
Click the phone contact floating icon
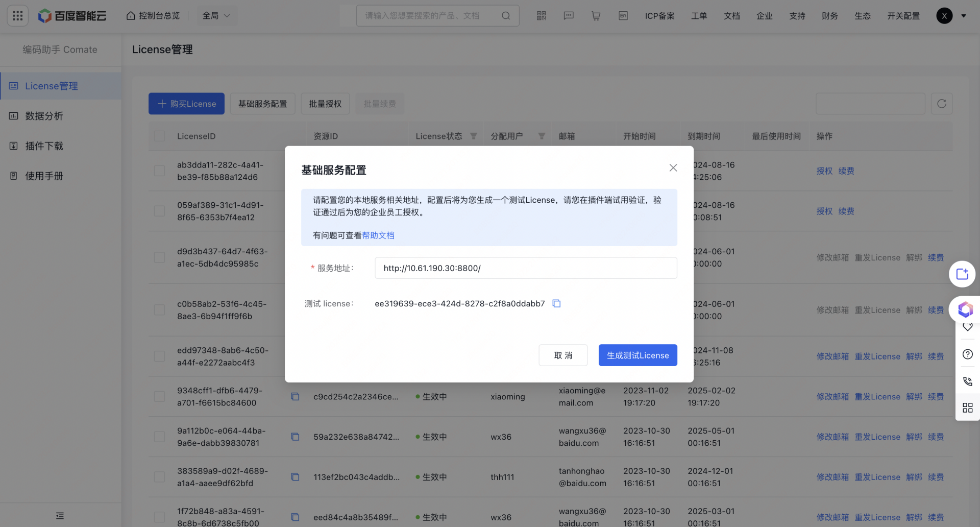click(x=968, y=381)
